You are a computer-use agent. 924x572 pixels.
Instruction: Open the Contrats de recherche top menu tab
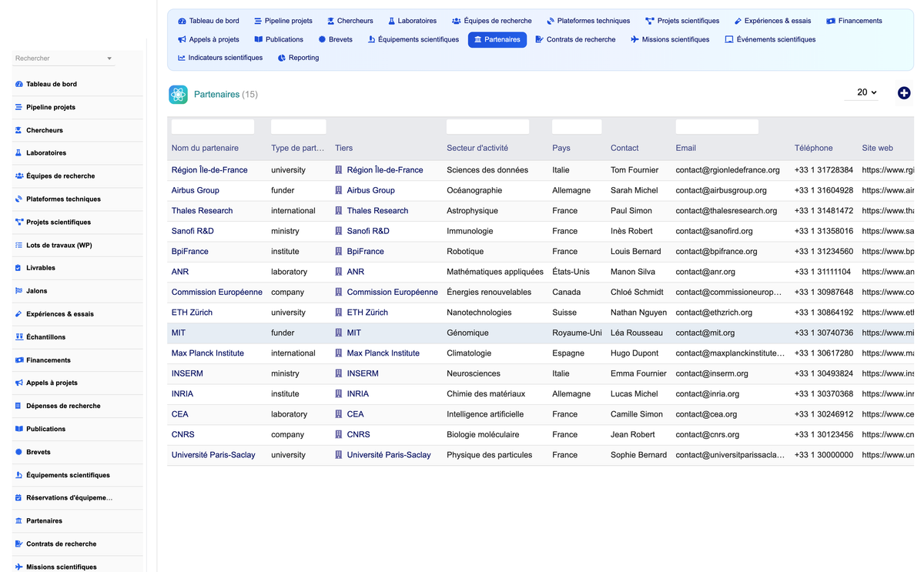tap(575, 39)
